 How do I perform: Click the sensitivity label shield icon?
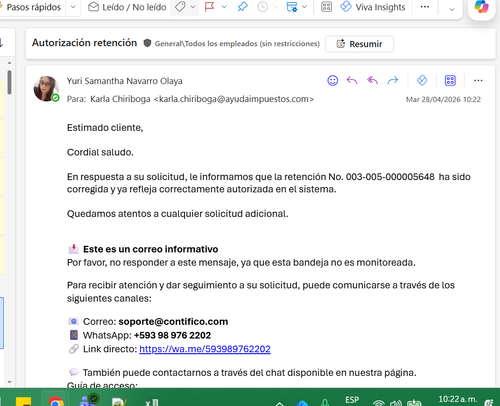[147, 43]
